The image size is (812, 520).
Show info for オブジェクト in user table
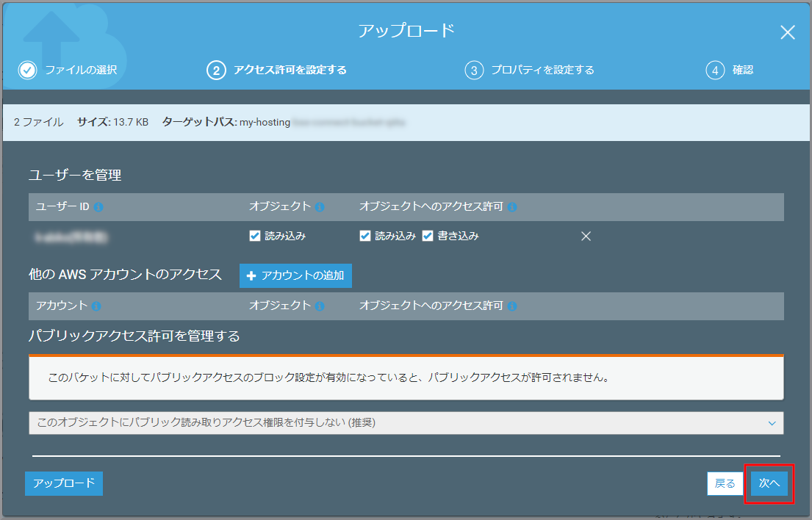click(x=320, y=207)
